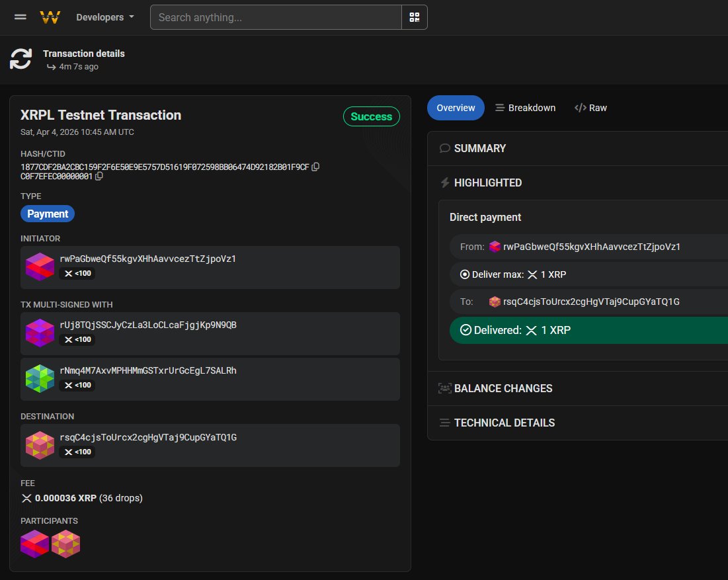This screenshot has width=728, height=580.
Task: Open signer address rNmq4M7AxvMPHHMmGSTxrUrGcEgL7SALRh
Action: click(148, 370)
